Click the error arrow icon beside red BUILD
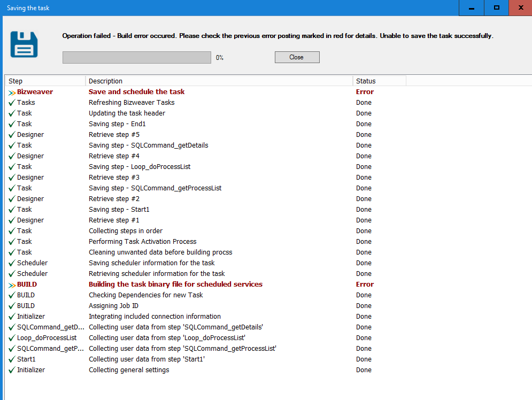The image size is (532, 400). tap(12, 286)
